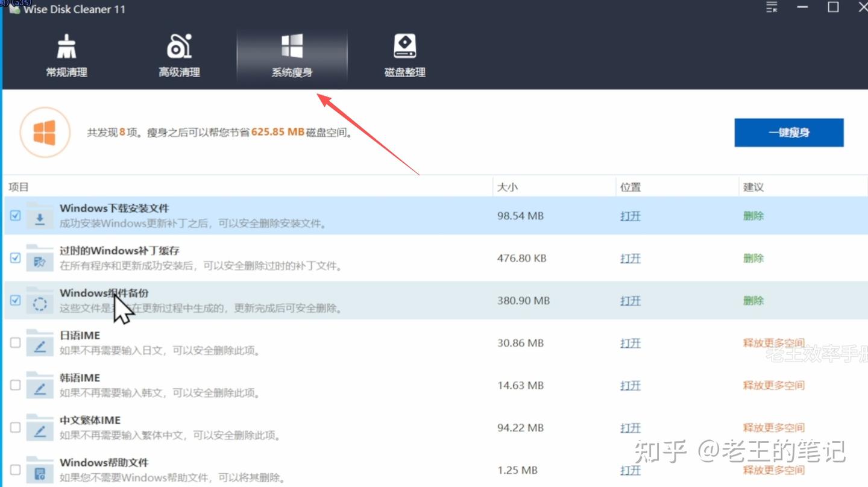Select the 过时的Windows补丁缓存 row title
868x487 pixels.
119,250
